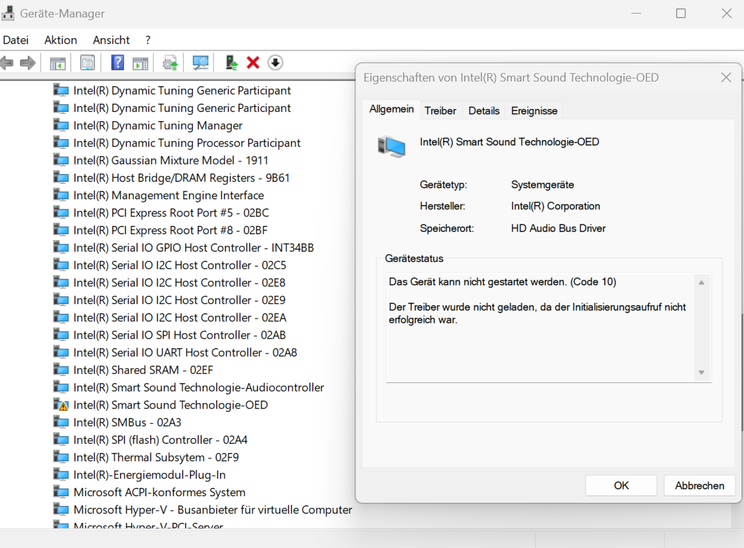Click the show/hide console tree toolbar icon
Screen dimensions: 744x548
[58, 63]
